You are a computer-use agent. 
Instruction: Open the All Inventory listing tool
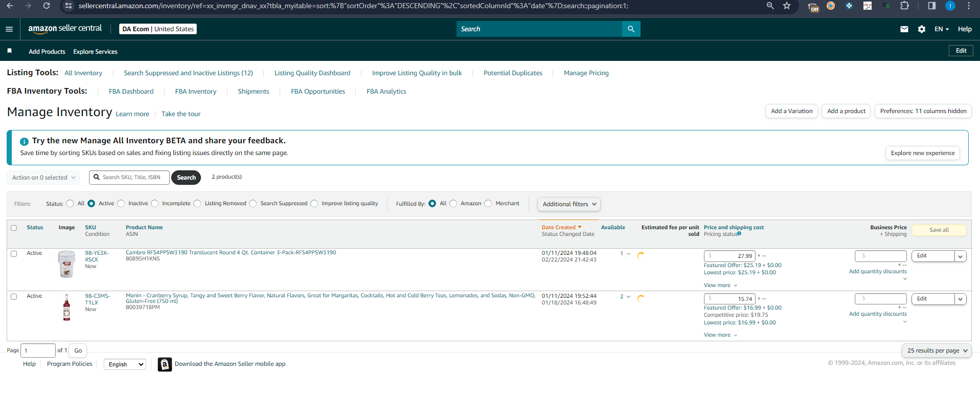(83, 73)
